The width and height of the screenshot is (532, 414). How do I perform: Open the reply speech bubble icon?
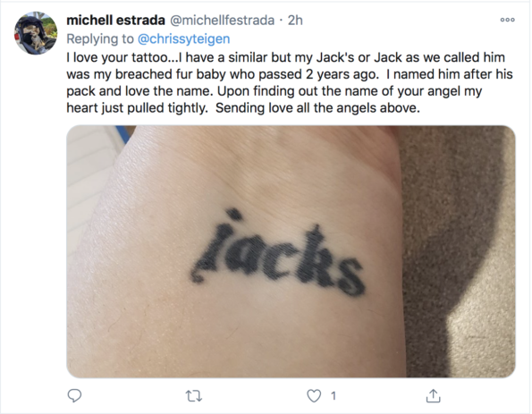(x=74, y=396)
